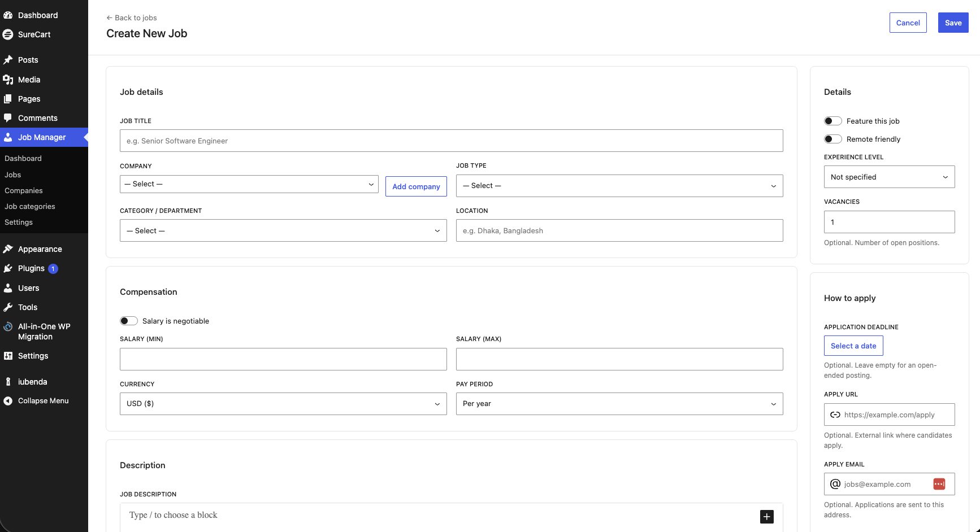980x532 pixels.
Task: Click the Tools wrench icon
Action: pos(8,307)
